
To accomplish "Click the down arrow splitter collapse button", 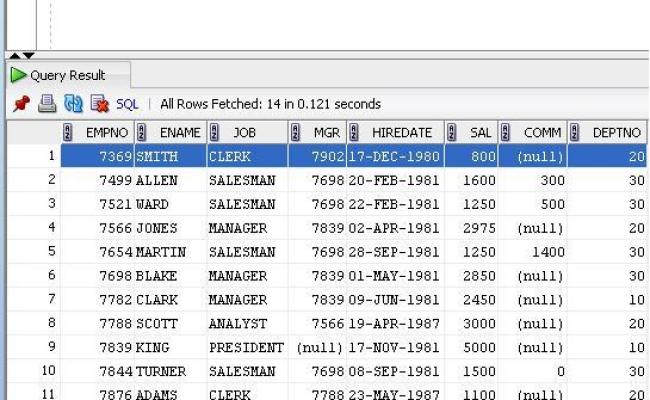I will pyautogui.click(x=29, y=55).
